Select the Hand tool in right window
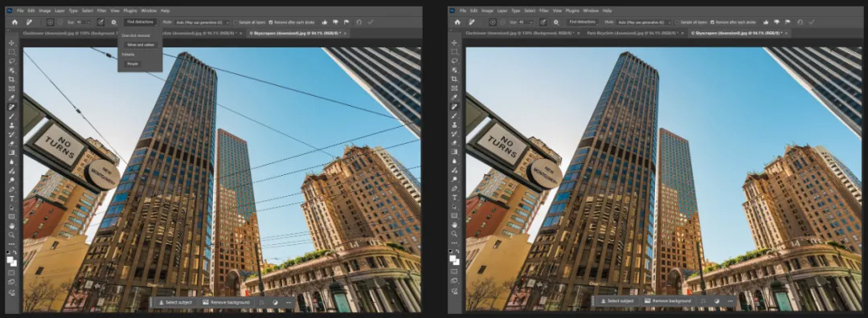The image size is (868, 318). [454, 225]
